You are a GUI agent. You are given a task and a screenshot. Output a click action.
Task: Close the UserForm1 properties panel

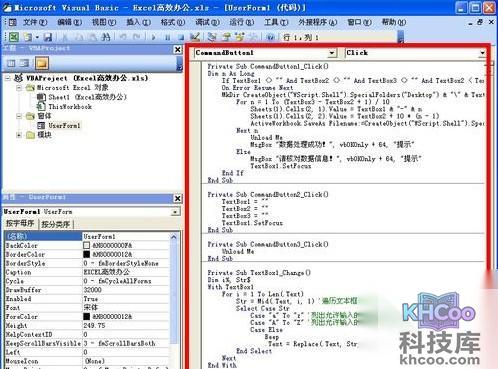(x=178, y=198)
